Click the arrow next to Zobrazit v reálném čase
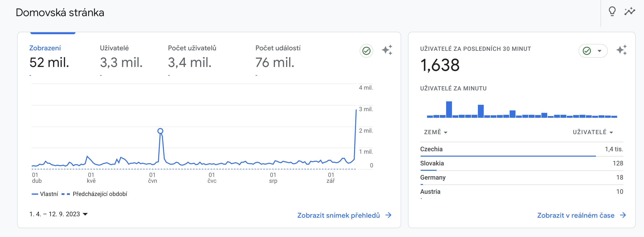 [623, 215]
